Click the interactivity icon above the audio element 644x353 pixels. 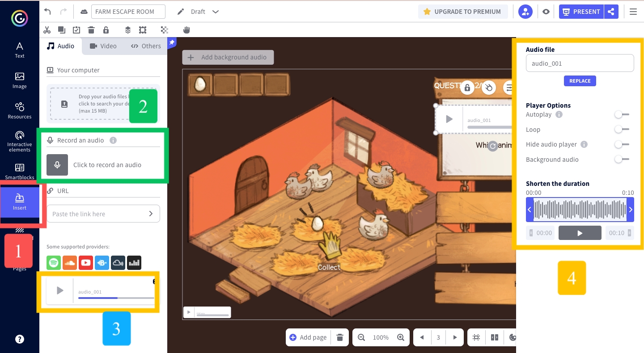488,88
